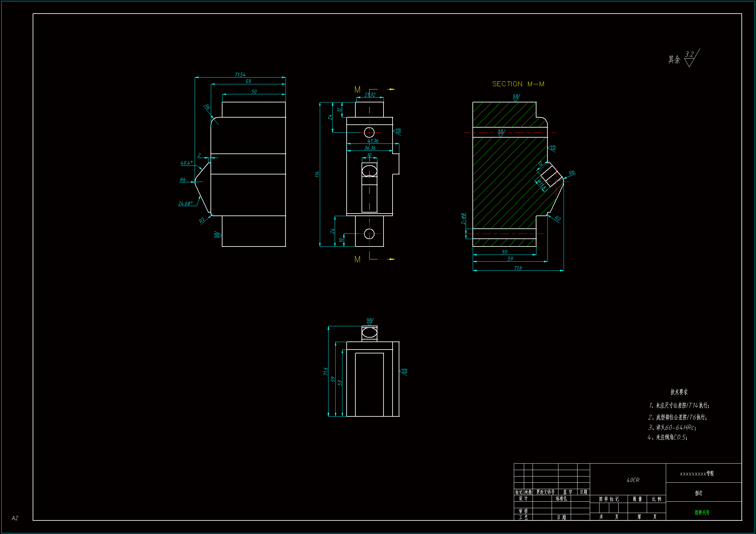This screenshot has width=756, height=534.
Task: Select the 淬火60-64HRc requirement line
Action: point(672,427)
